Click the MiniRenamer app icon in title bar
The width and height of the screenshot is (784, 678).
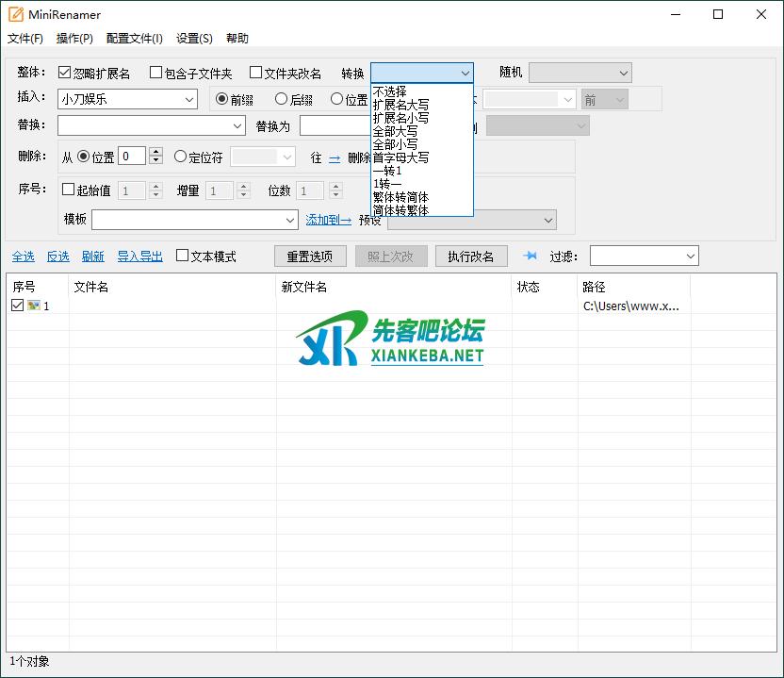15,14
